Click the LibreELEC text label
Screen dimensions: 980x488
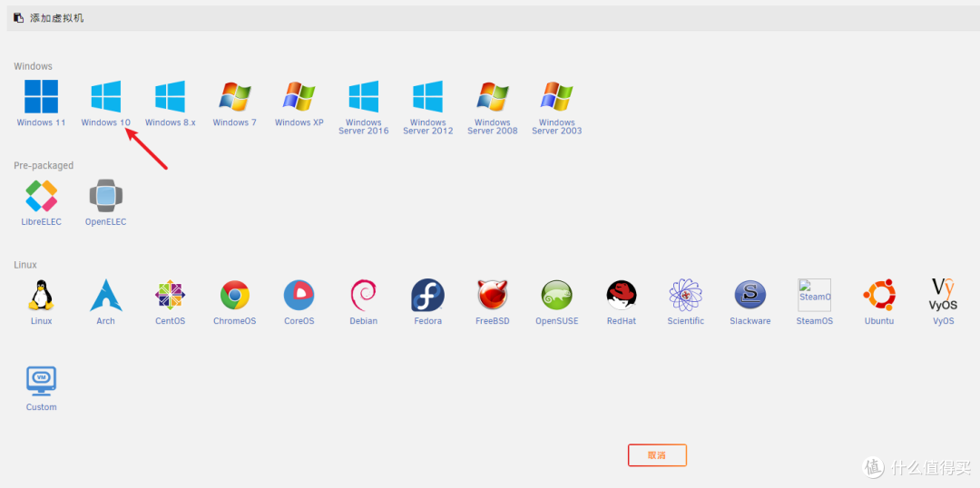41,222
